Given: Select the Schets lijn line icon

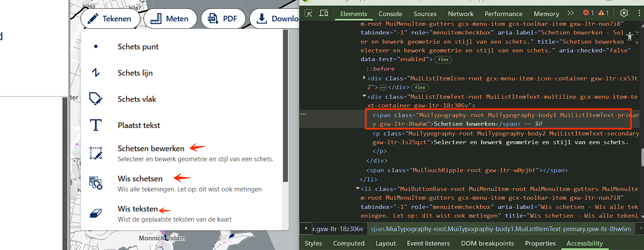Looking at the screenshot, I should (x=96, y=73).
